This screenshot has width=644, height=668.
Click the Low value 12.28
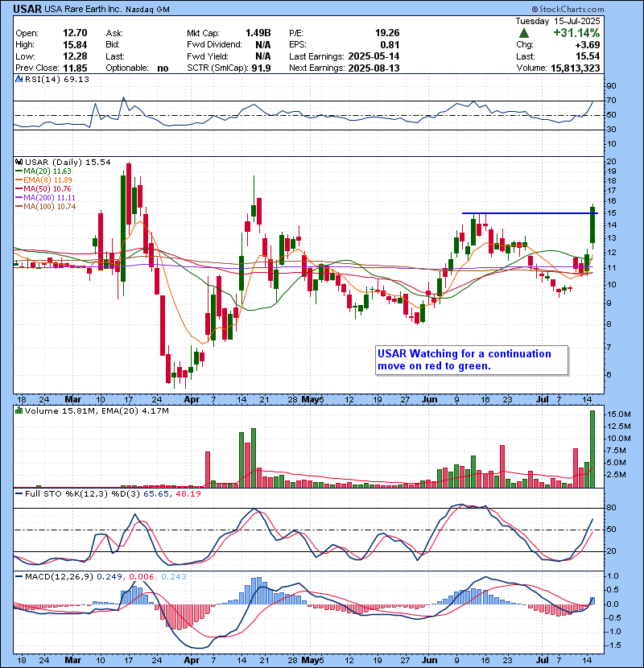pyautogui.click(x=75, y=56)
